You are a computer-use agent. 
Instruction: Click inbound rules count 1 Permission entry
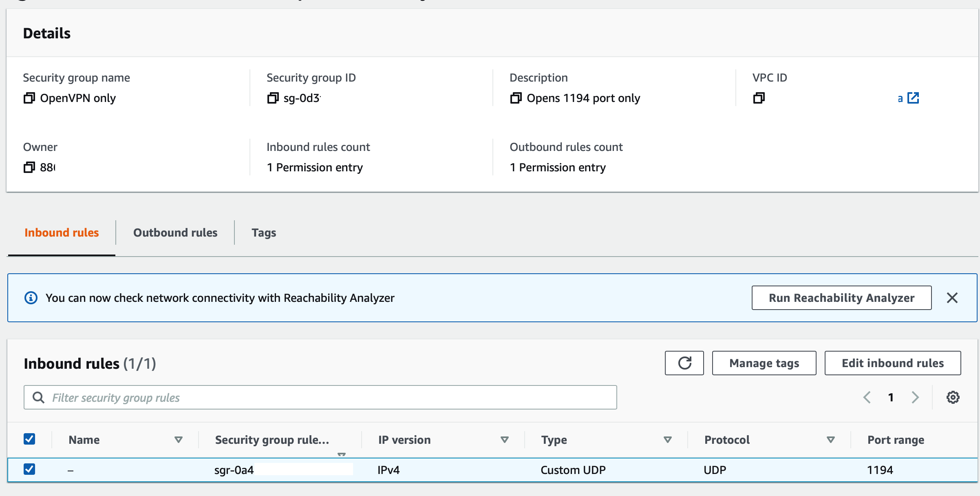point(314,167)
